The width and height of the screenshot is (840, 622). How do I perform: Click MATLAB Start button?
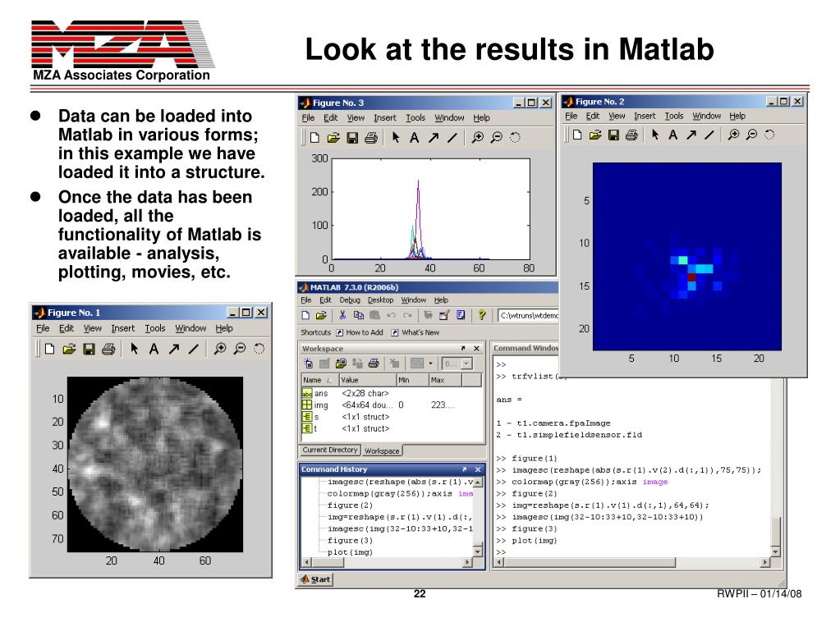click(x=315, y=579)
